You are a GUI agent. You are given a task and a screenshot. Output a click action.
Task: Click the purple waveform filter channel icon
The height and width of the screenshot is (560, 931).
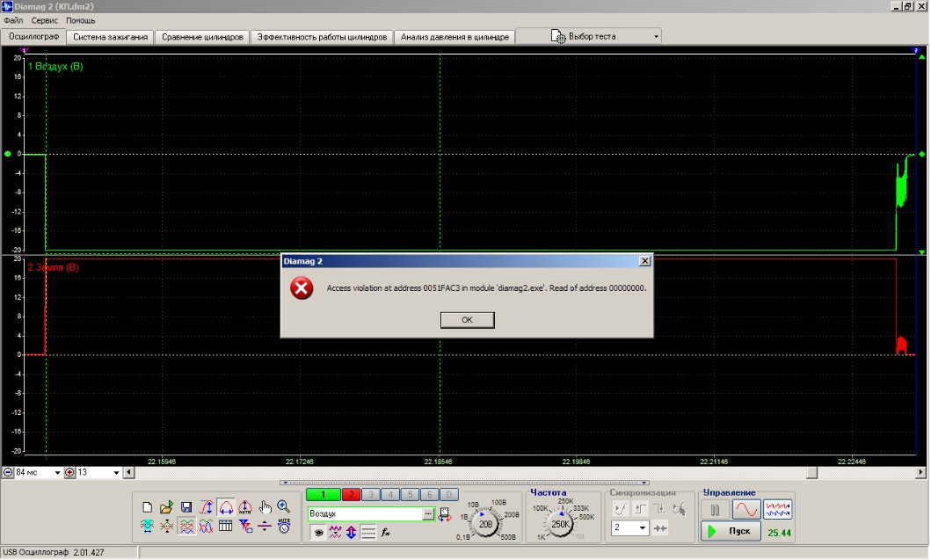pos(336,533)
